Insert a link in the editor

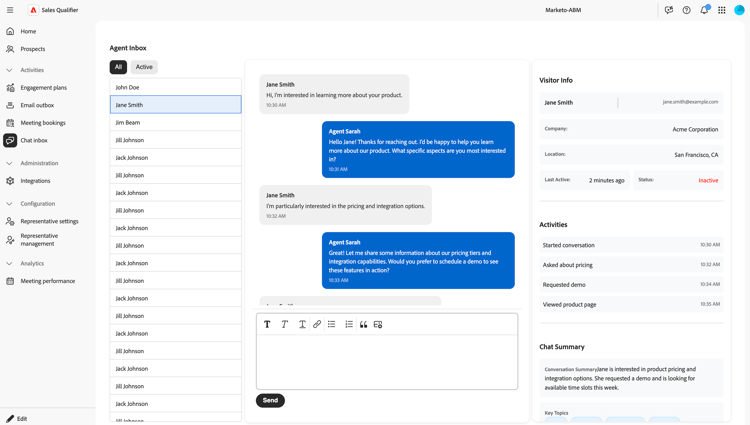pyautogui.click(x=317, y=325)
